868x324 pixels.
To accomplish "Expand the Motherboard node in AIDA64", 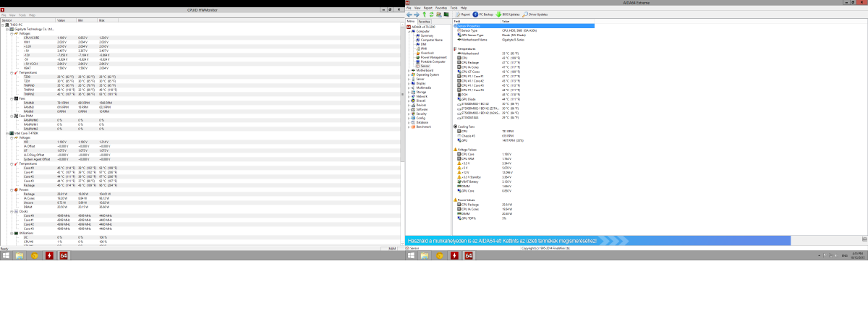I will tap(409, 70).
